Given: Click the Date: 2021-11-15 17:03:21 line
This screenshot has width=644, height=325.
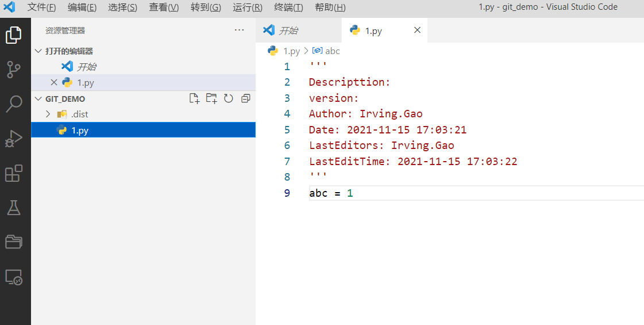Looking at the screenshot, I should pyautogui.click(x=388, y=130).
